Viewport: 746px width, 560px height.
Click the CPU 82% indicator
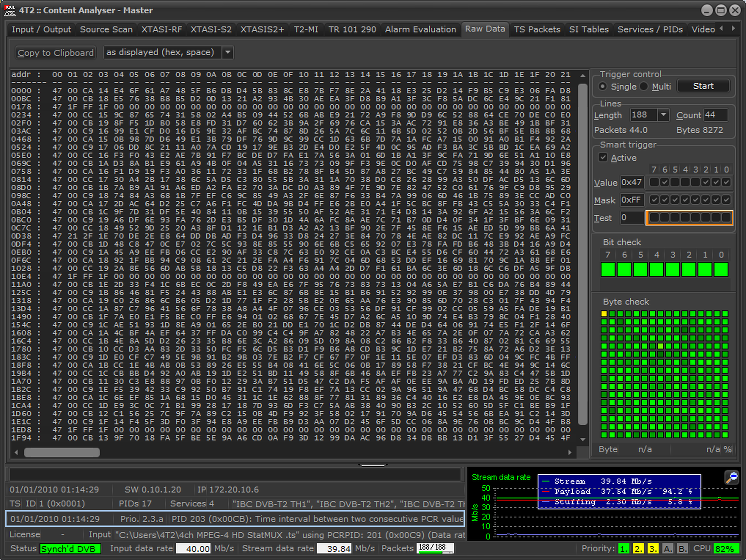click(x=725, y=549)
